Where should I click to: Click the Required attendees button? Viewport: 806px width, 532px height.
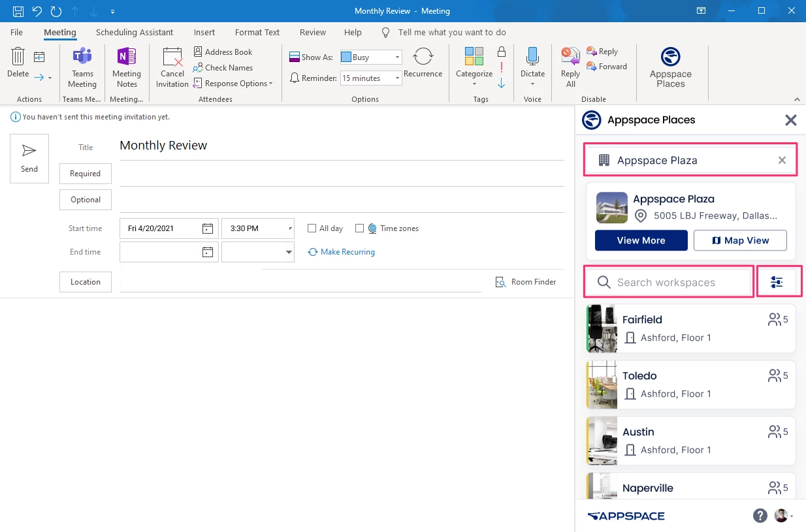click(x=86, y=174)
